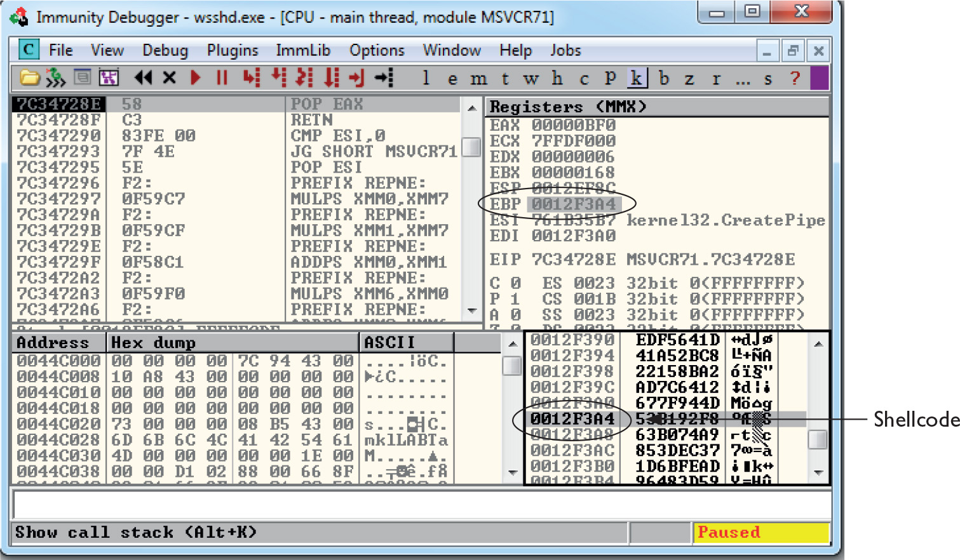Viewport: 960px width, 560px height.
Task: Show the Log window with the 'l' button
Action: [x=426, y=78]
